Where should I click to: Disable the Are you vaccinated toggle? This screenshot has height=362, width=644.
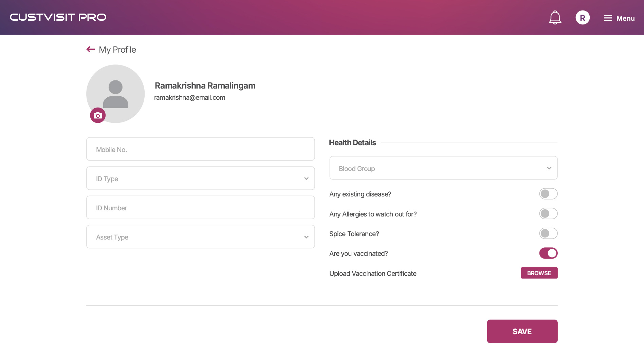[x=548, y=253]
